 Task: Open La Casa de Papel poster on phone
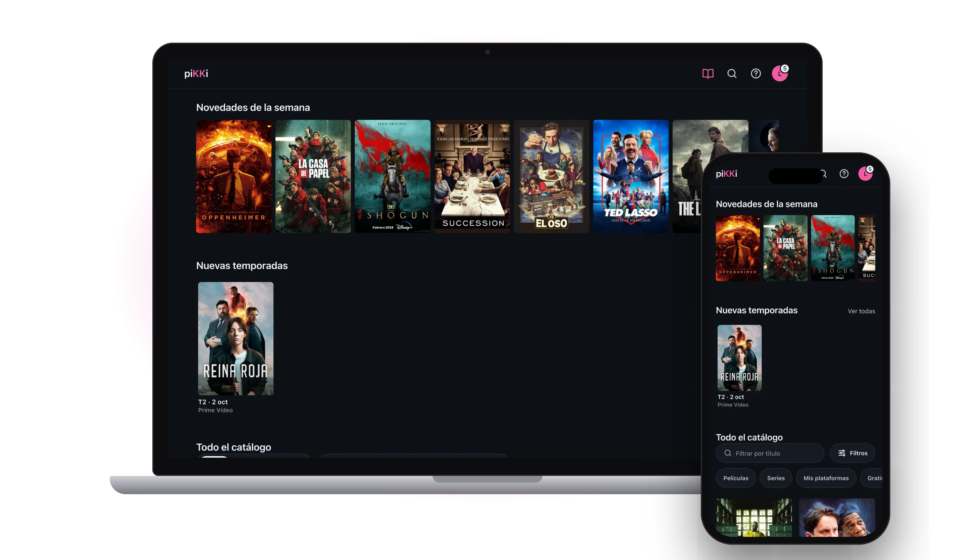pyautogui.click(x=785, y=248)
